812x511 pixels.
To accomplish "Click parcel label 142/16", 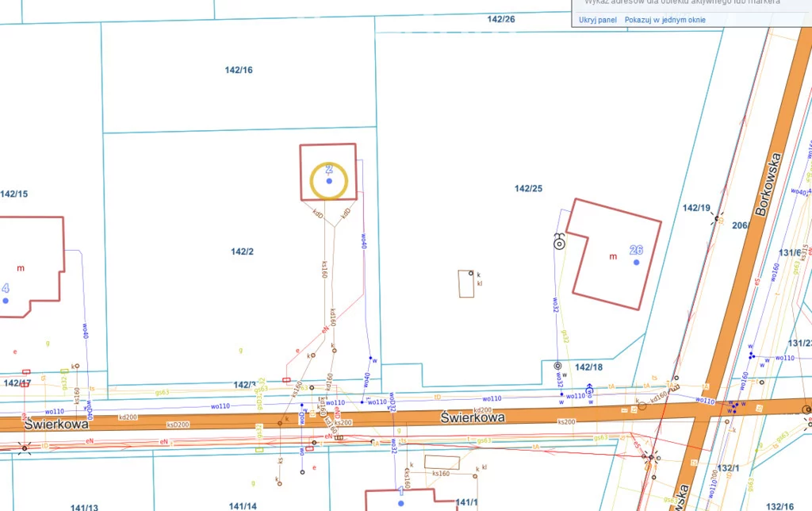I will tap(239, 70).
